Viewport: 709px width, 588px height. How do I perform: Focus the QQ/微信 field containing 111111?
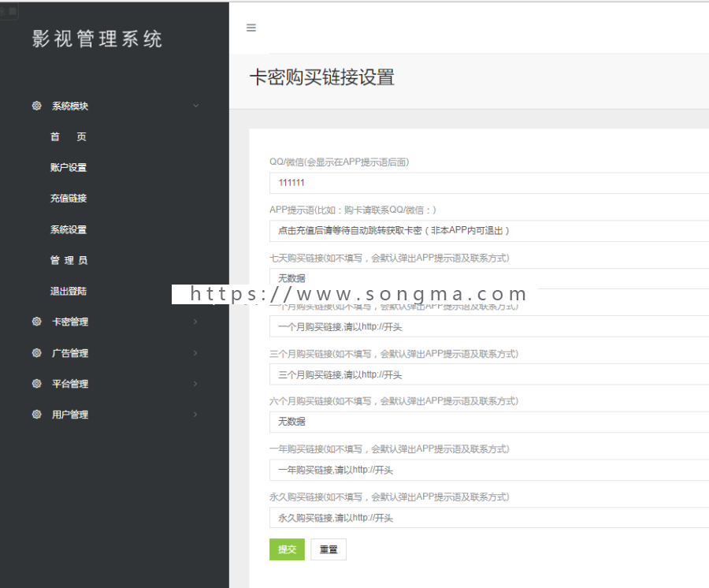(489, 183)
